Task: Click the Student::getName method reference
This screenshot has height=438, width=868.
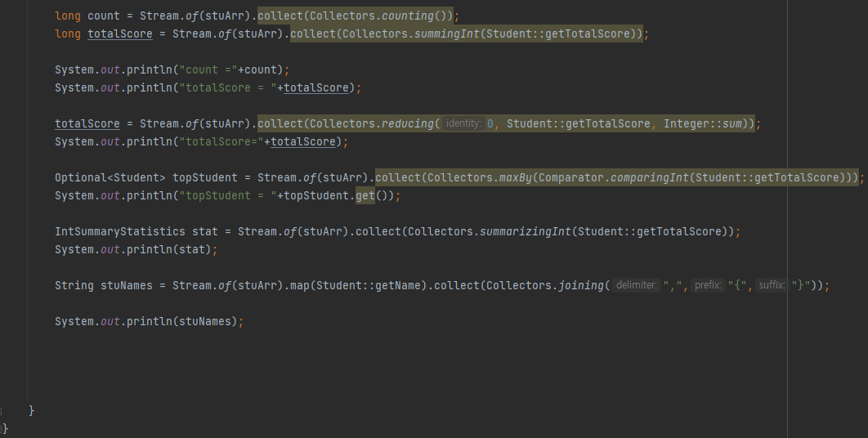Action: point(369,286)
